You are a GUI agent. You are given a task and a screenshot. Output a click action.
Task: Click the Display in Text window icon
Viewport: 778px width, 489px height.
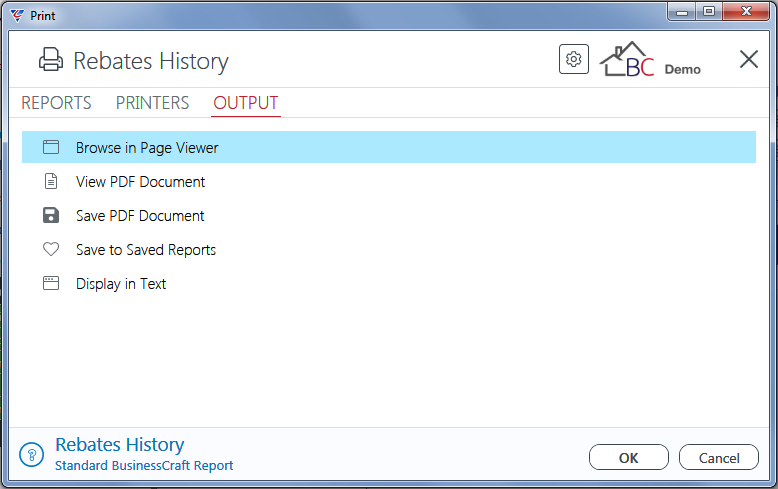pos(51,283)
